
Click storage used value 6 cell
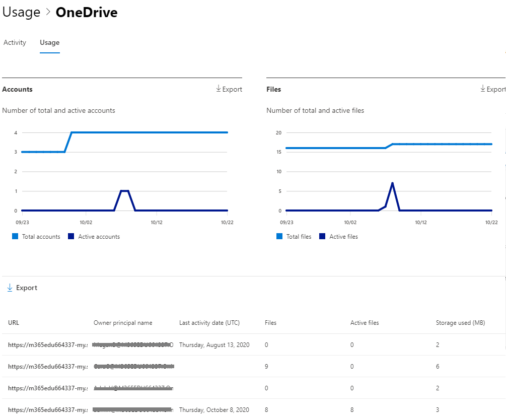(438, 367)
